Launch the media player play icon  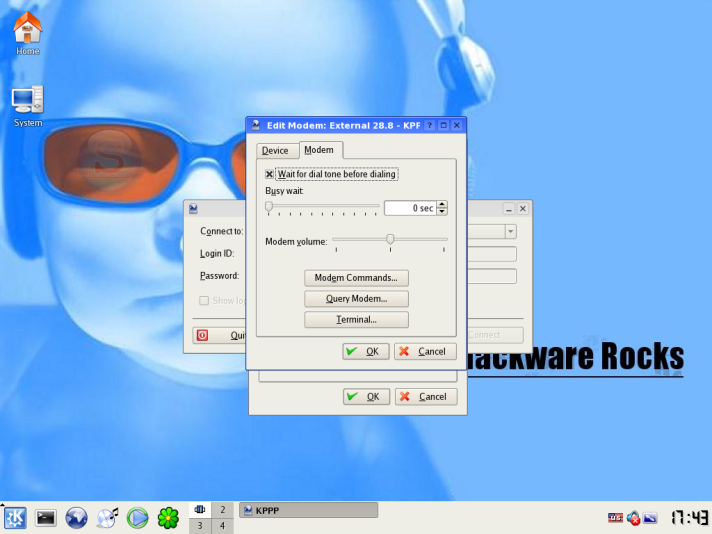pyautogui.click(x=138, y=518)
